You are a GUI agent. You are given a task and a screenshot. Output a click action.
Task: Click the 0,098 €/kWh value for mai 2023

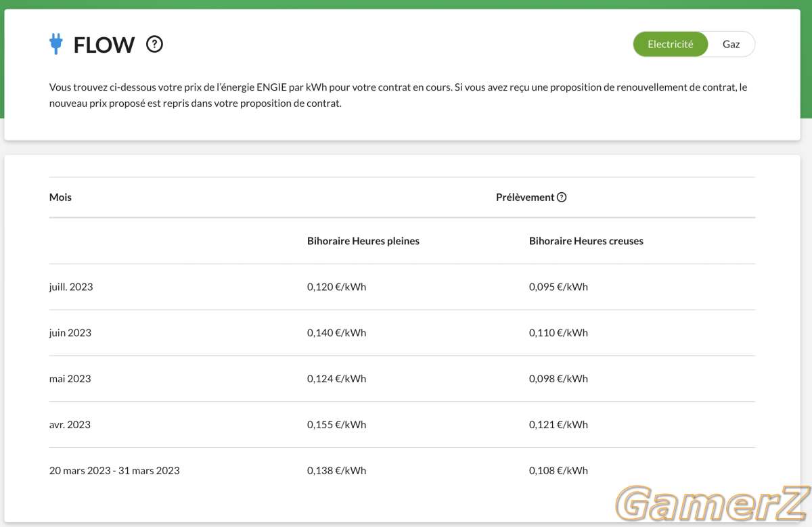558,379
